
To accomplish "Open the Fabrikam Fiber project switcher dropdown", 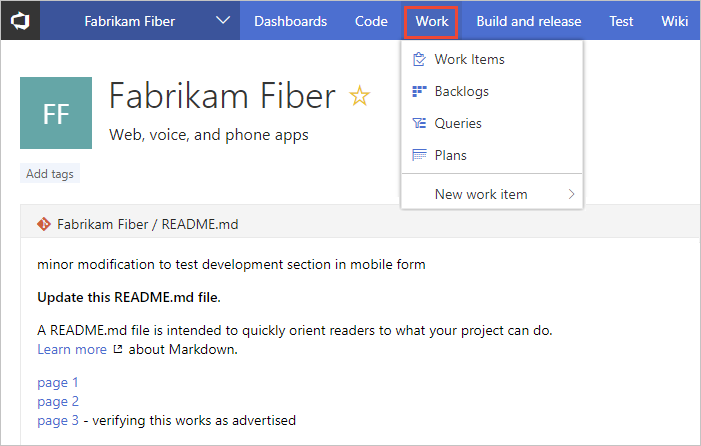I will (223, 21).
